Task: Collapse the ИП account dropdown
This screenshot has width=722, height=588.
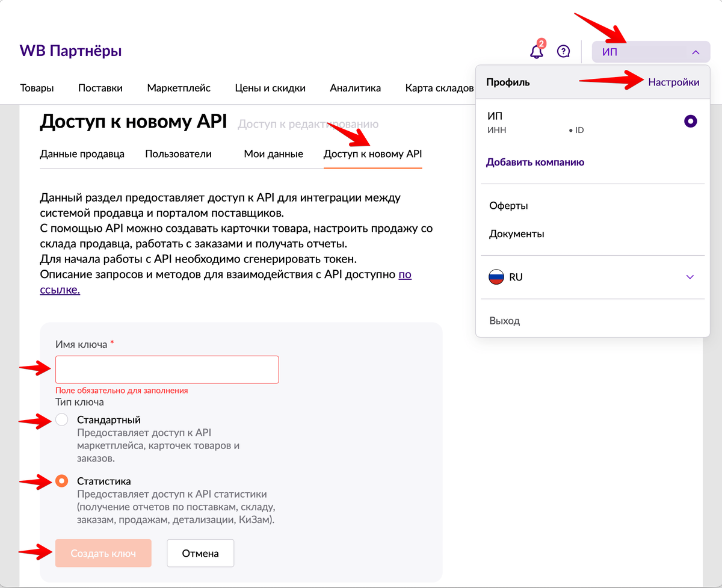Action: [x=651, y=52]
